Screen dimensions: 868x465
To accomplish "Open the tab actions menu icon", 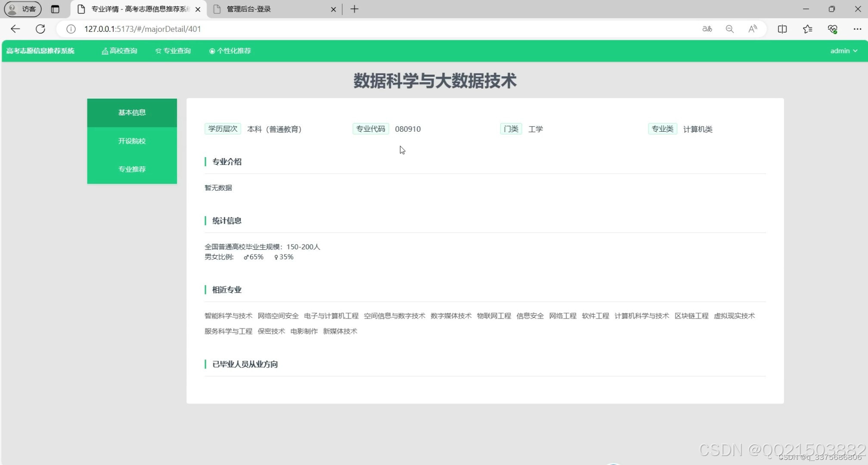I will tap(55, 9).
